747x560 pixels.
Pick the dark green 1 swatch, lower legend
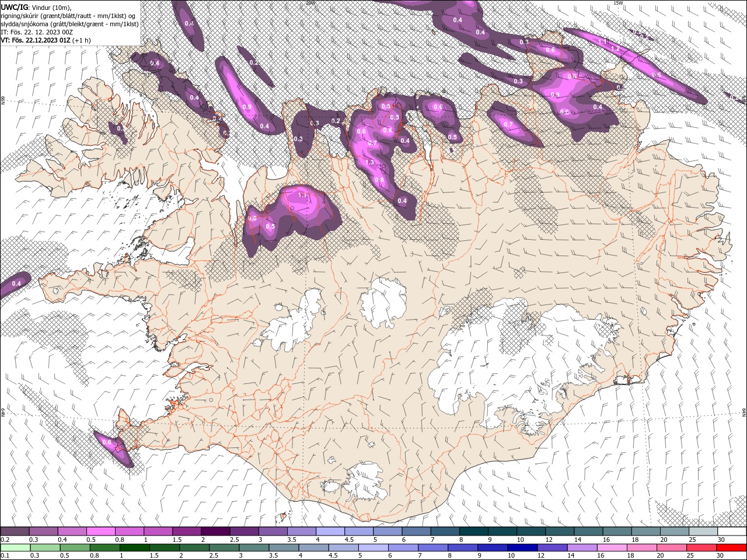[x=134, y=548]
